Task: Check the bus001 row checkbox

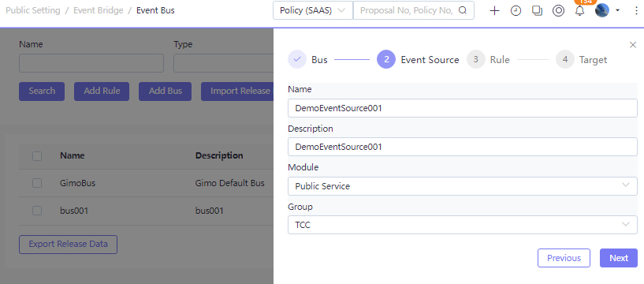Action: pos(37,211)
